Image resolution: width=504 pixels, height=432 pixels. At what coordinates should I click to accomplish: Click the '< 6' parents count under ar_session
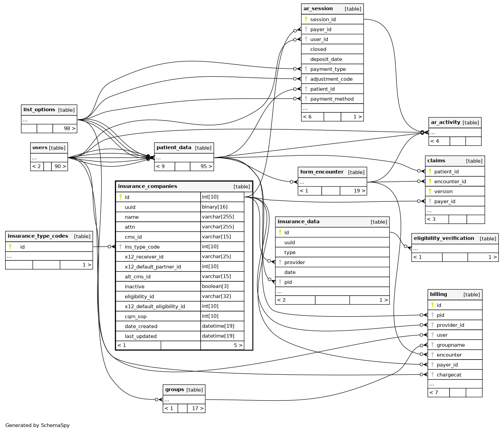(307, 117)
